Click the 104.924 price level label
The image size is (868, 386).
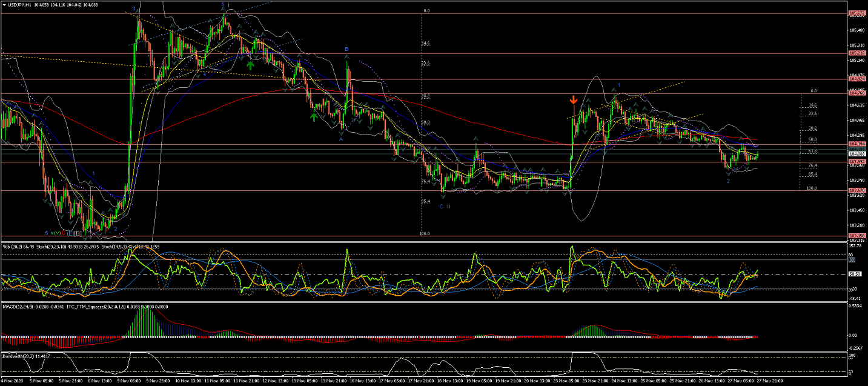click(856, 79)
